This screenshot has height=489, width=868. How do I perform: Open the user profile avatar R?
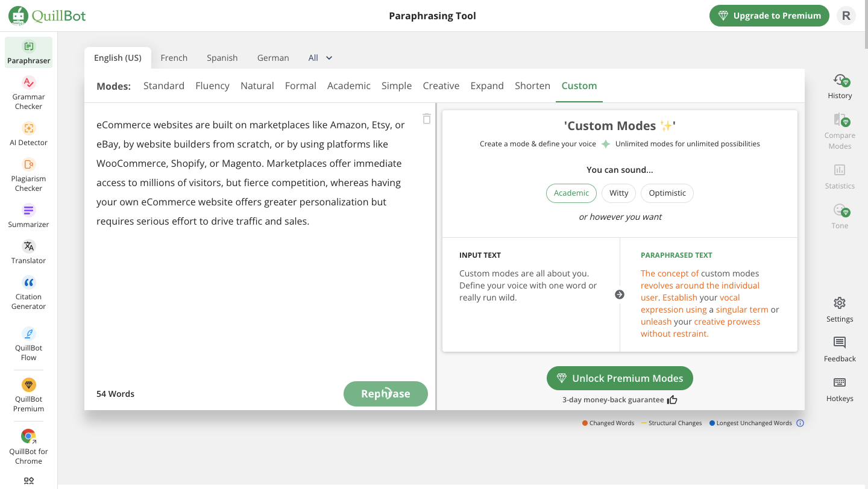coord(846,16)
